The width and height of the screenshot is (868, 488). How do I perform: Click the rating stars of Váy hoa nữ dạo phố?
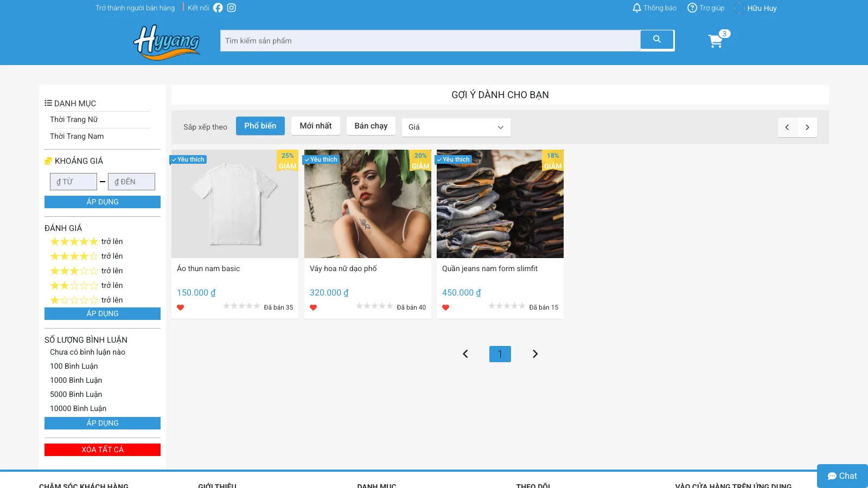374,306
